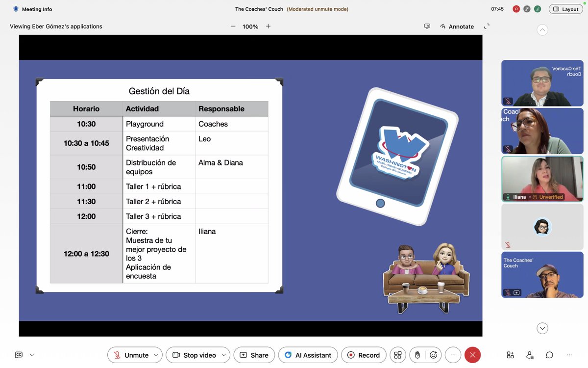This screenshot has height=368, width=588.
Task: Open breakout sessions grid icon
Action: click(398, 355)
